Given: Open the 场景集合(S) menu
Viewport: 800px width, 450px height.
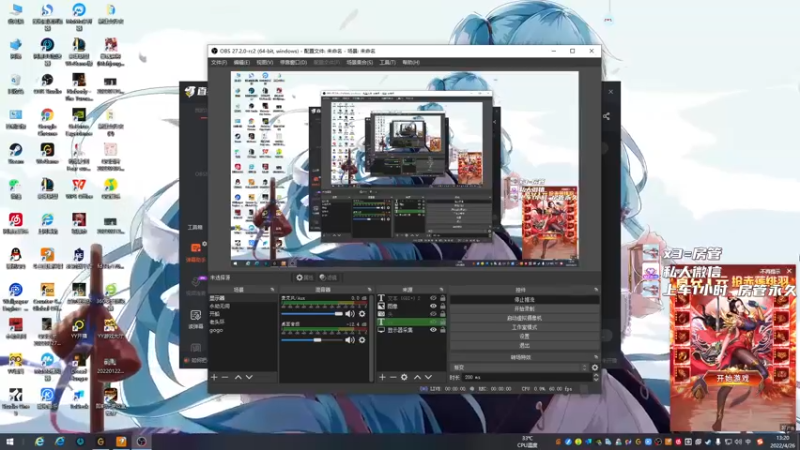Looking at the screenshot, I should [x=359, y=62].
